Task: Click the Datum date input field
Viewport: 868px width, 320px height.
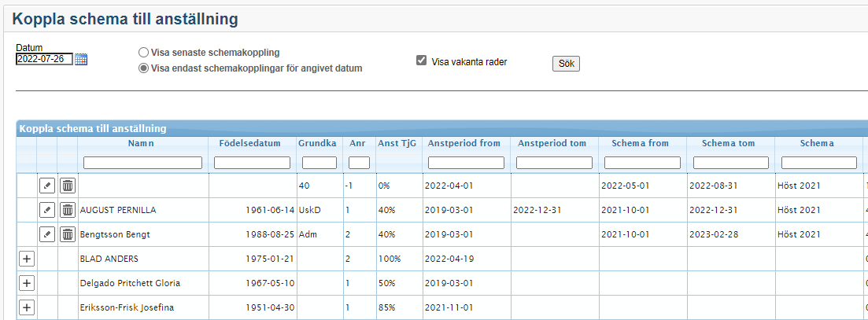Action: (x=44, y=59)
